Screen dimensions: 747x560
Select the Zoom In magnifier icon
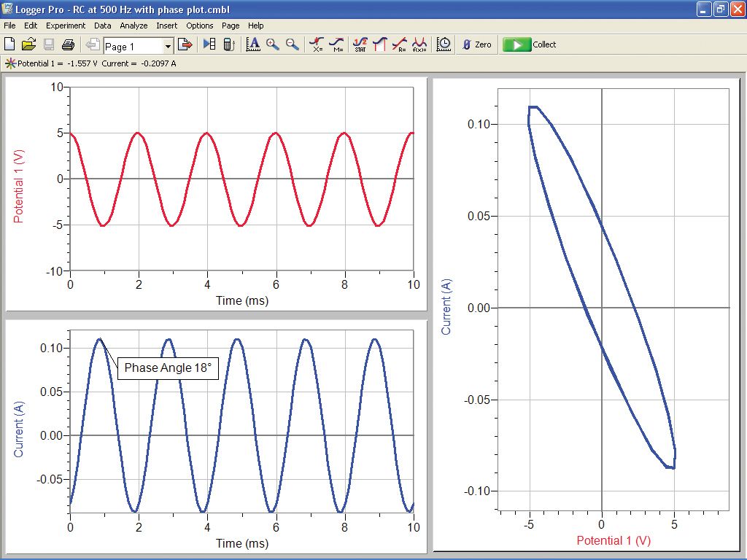pos(271,44)
